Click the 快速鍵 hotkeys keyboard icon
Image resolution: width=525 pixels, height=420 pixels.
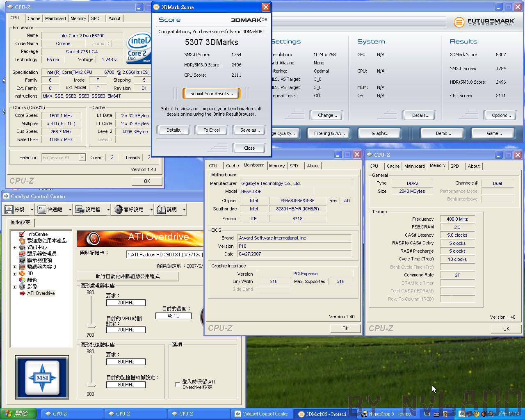click(x=41, y=210)
